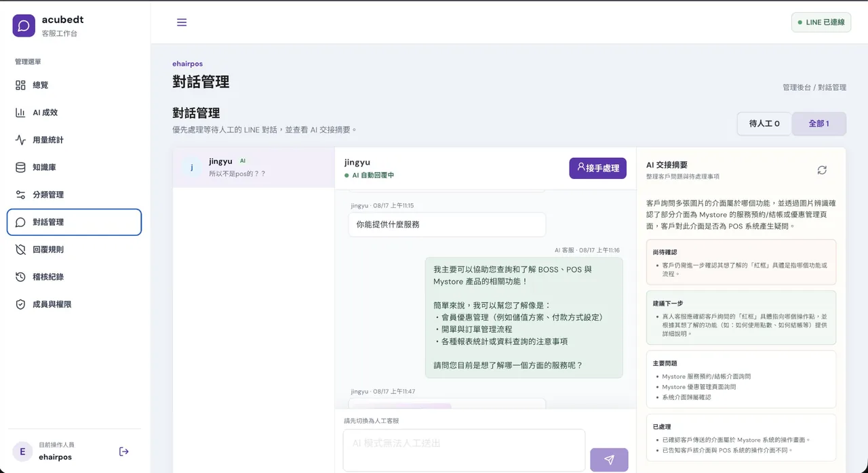This screenshot has height=473, width=868.
Task: Click the Mystore 服務預約/結帳介面詢問 item
Action: [706, 376]
